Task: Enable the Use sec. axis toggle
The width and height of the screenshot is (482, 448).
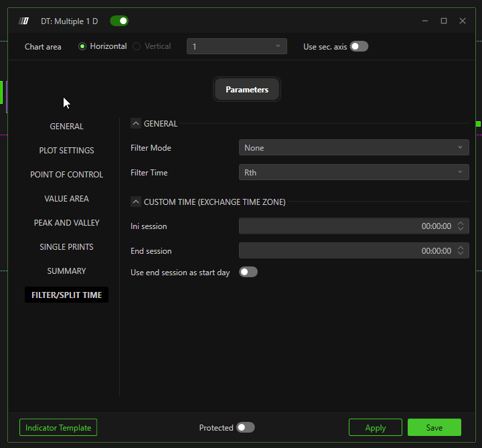Action: [x=359, y=46]
